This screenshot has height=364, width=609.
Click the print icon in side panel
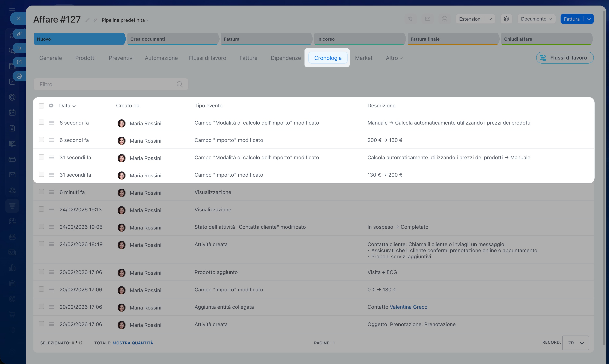[19, 76]
